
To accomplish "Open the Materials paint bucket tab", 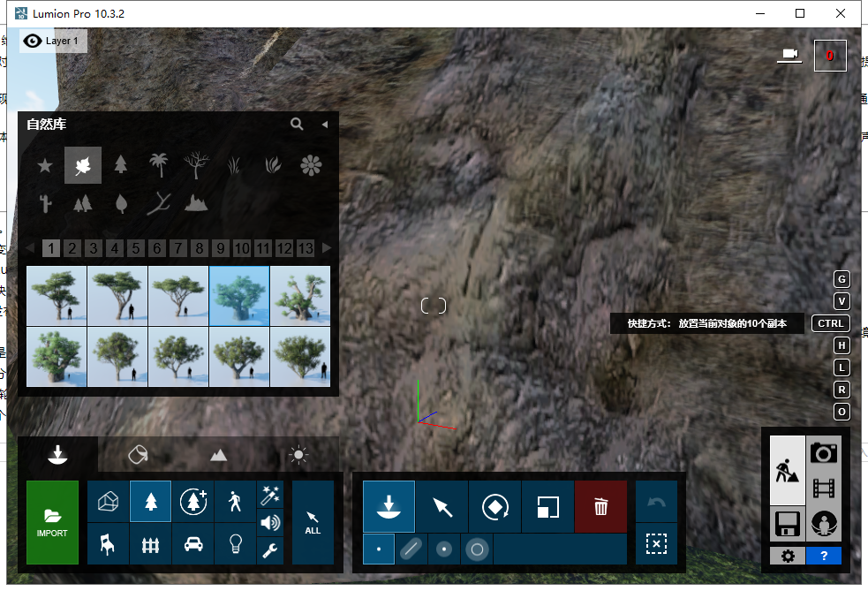I will 138,455.
